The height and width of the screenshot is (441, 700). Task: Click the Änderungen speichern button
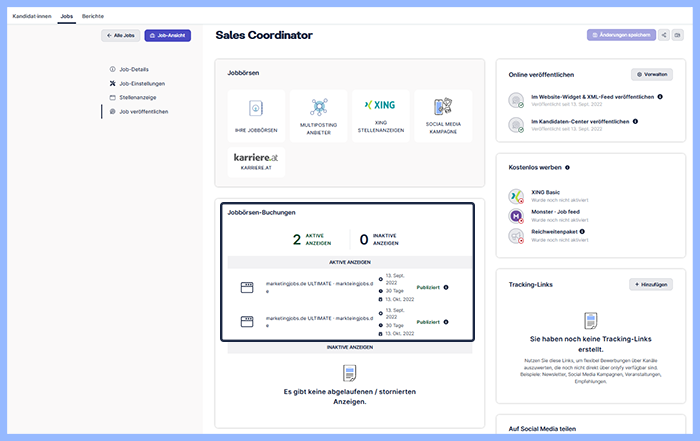621,35
